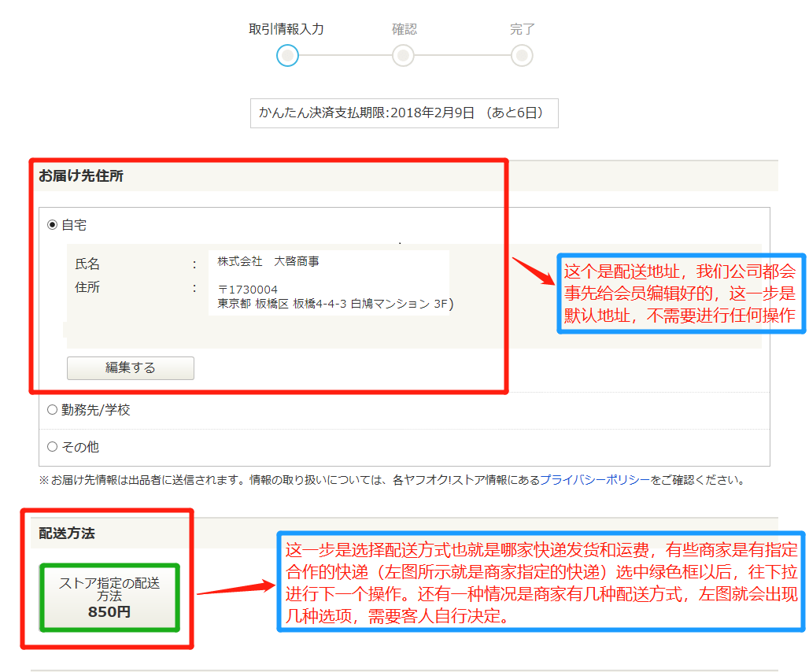Choose the 勤務先/学校 address option
This screenshot has height=672, width=809.
pyautogui.click(x=53, y=410)
